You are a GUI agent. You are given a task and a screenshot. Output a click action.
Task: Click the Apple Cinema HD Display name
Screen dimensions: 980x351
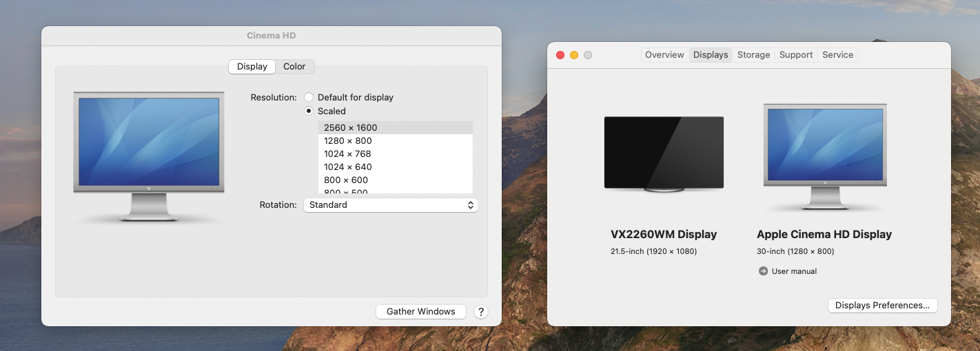(x=824, y=234)
